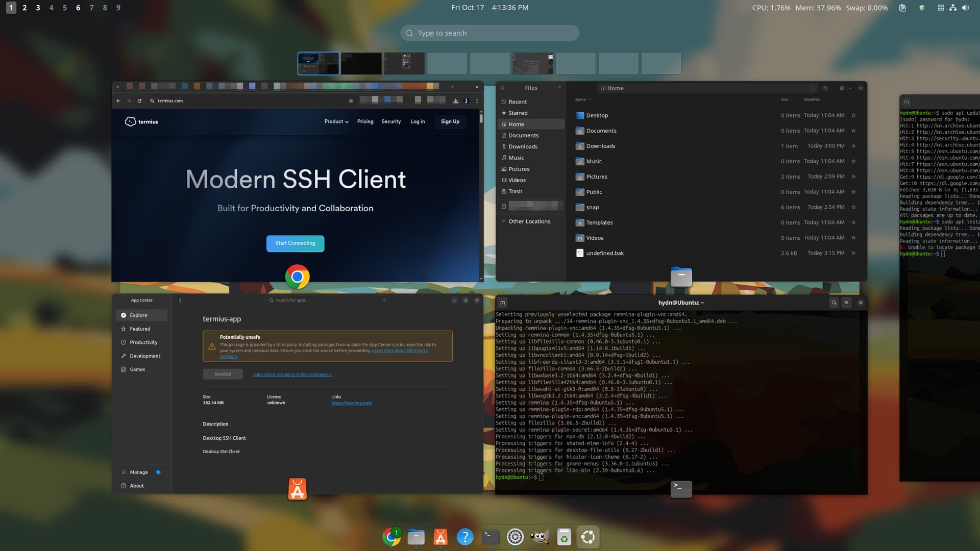
Task: Open the Chrome tab search dropdown arrow
Action: point(117,87)
